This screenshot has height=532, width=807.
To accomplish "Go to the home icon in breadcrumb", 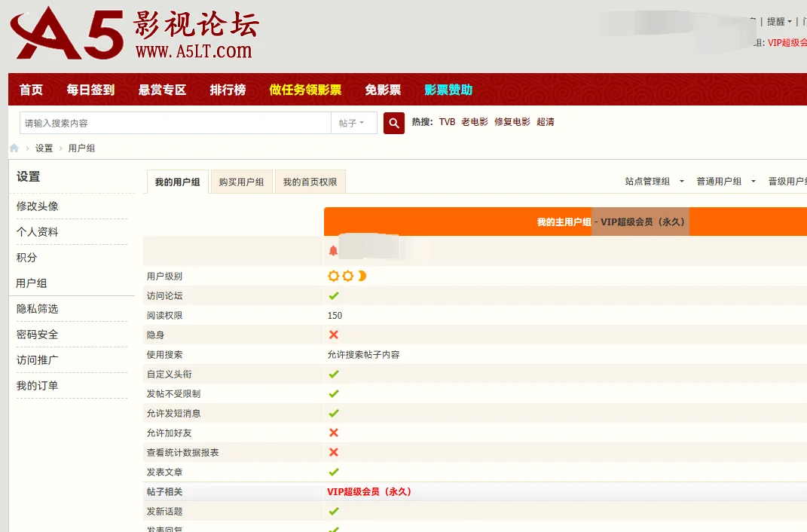I will click(x=14, y=148).
